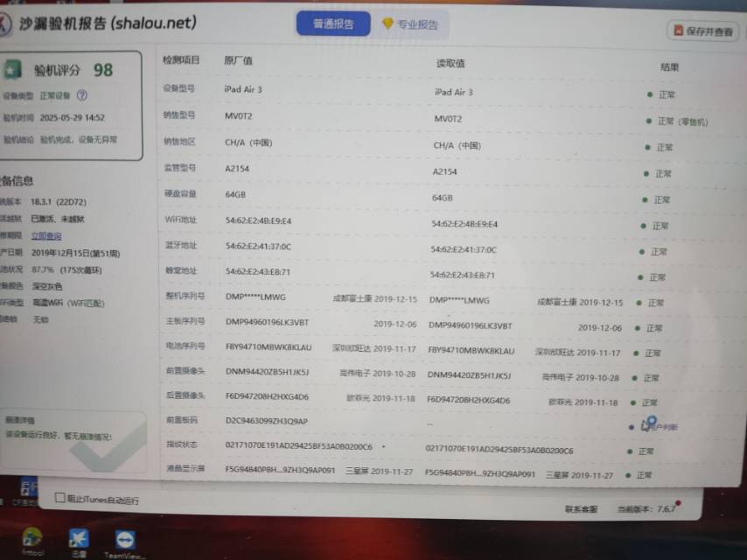Screen dimensions: 747x560
Task: Select iPad Air 3 in the 原厂值 column
Action: click(x=243, y=89)
